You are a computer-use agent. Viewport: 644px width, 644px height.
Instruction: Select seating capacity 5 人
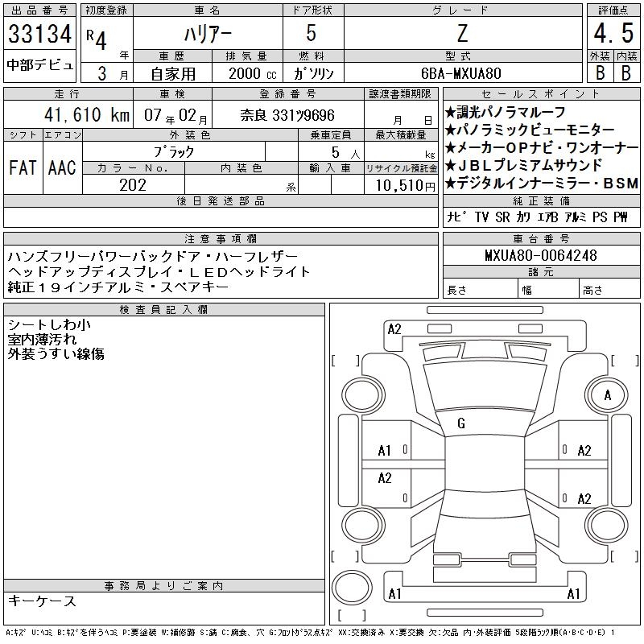[x=346, y=153]
